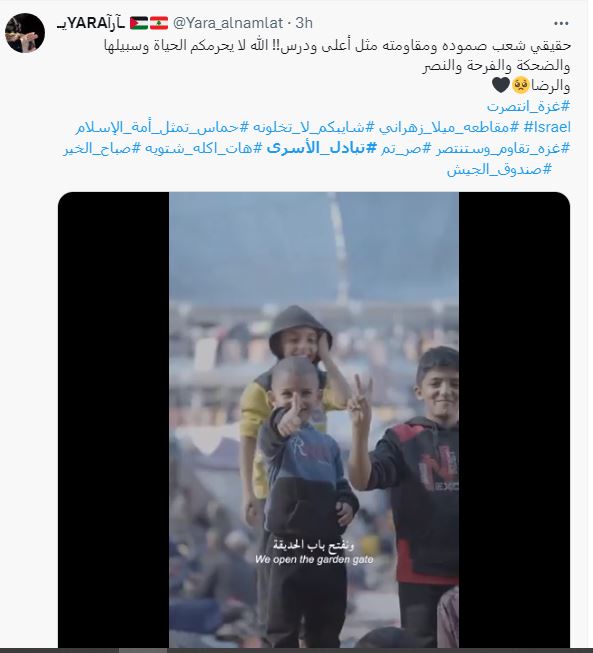Open the #صباح_الخير hashtag
This screenshot has width=593, height=653.
(x=102, y=149)
